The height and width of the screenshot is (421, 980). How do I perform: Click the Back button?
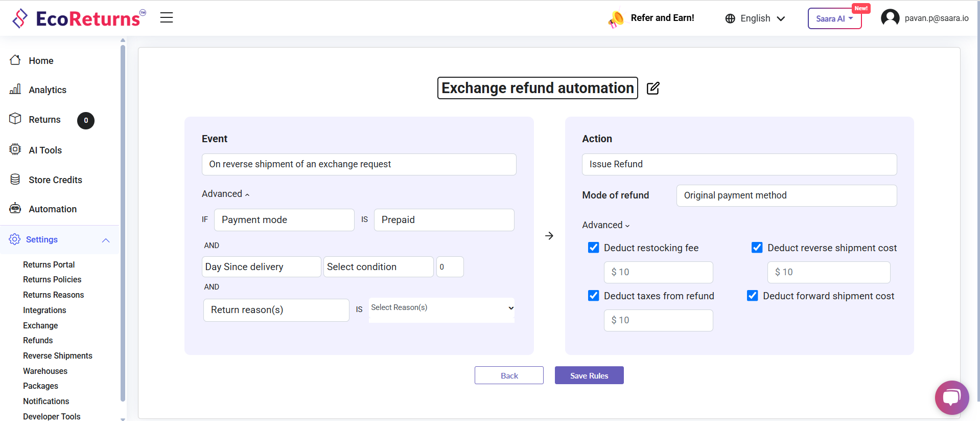(509, 375)
